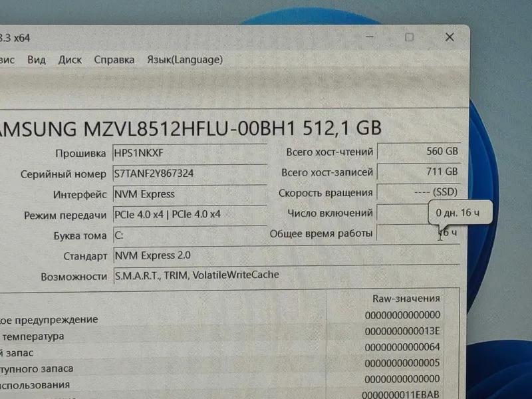Viewport: 532px width, 399px height.
Task: Maximize the CrystalDiskInfo window
Action: pos(409,37)
